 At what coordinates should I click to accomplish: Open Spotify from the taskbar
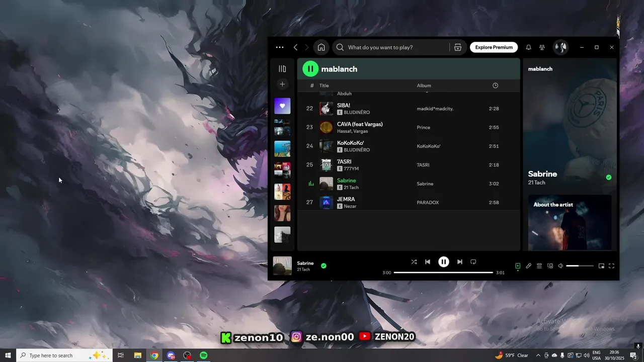pyautogui.click(x=204, y=355)
